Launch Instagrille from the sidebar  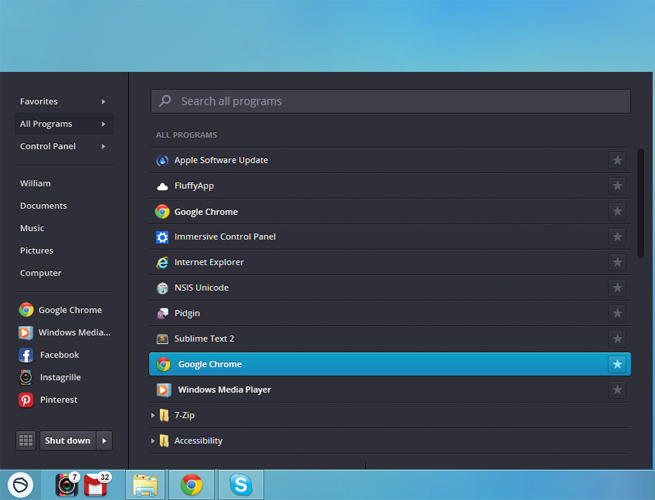(50, 378)
